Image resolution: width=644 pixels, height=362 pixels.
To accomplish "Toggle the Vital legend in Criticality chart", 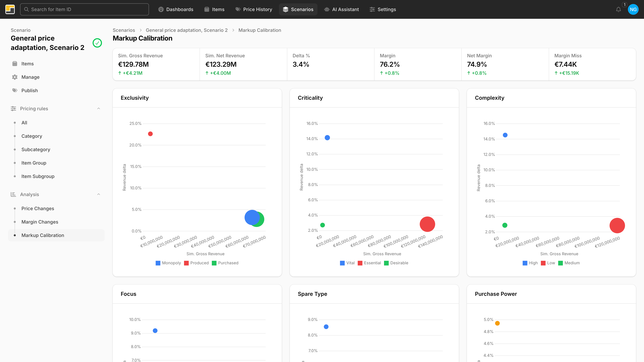I will [x=347, y=263].
